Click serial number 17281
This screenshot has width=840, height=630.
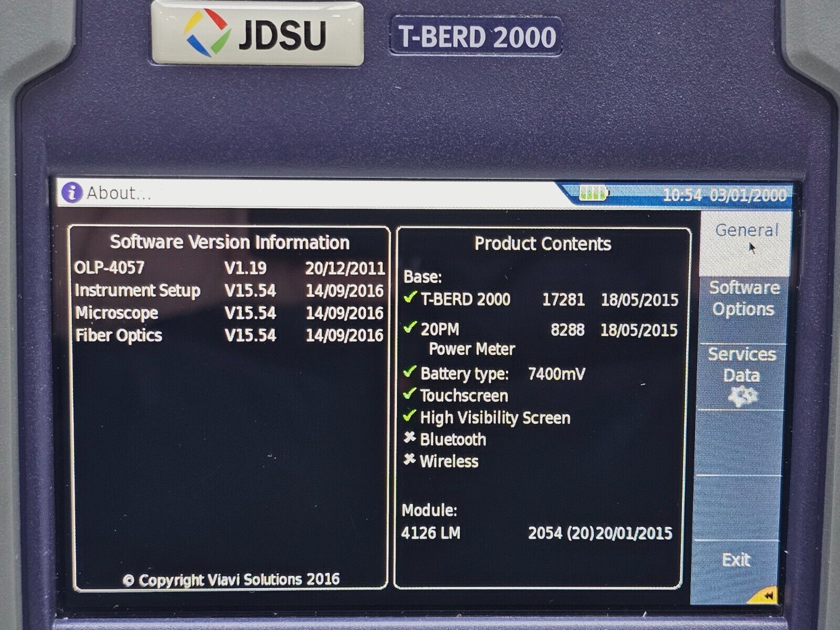pyautogui.click(x=563, y=300)
